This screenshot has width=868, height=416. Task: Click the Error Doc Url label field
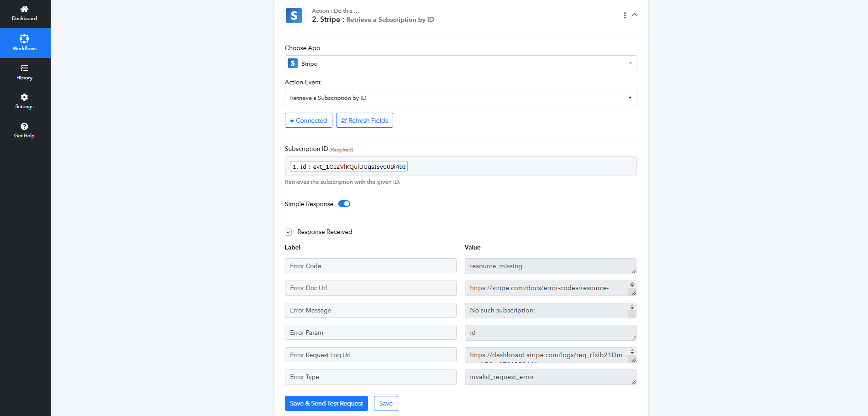pos(370,288)
